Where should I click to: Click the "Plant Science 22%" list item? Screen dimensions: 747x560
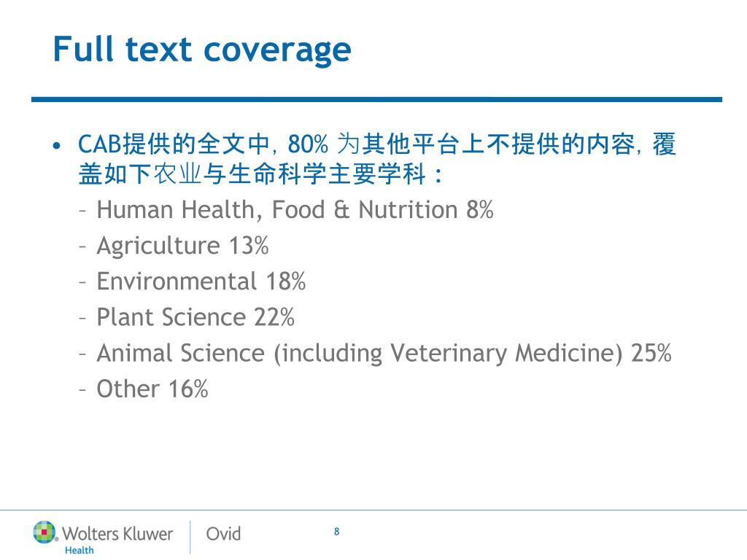pyautogui.click(x=196, y=317)
